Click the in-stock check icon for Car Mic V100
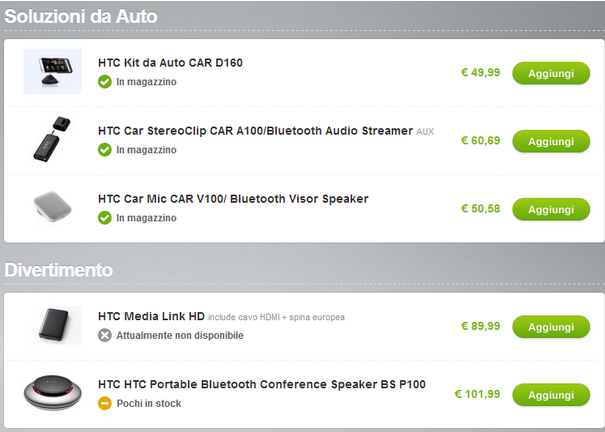Screen dimensions: 605x432 pyautogui.click(x=105, y=218)
